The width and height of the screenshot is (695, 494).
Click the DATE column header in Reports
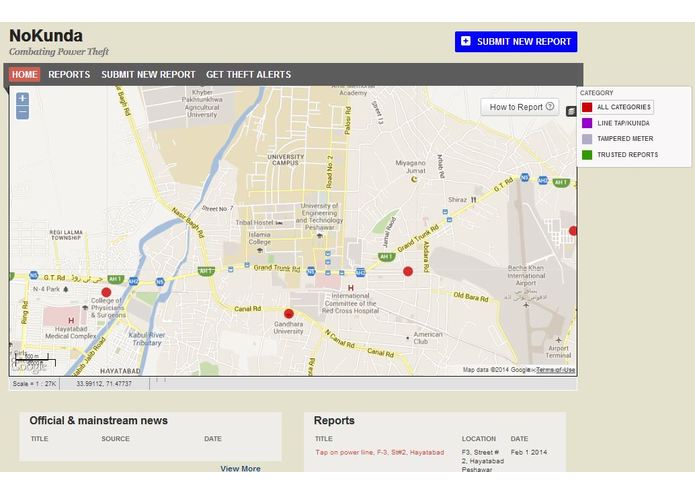[x=519, y=439]
